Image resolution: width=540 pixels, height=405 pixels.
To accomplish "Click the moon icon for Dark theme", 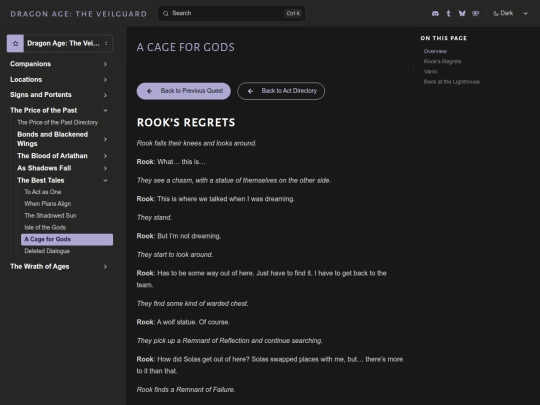I will pos(496,13).
